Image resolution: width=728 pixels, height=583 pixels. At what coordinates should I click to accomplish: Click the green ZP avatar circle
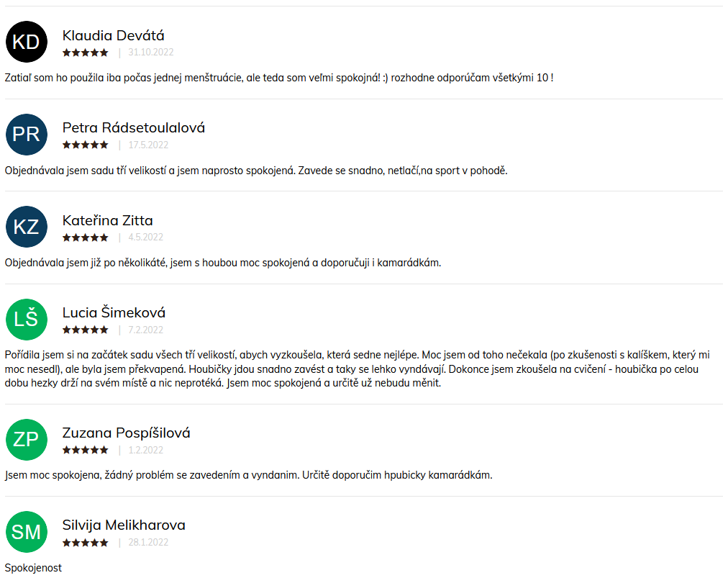(27, 440)
